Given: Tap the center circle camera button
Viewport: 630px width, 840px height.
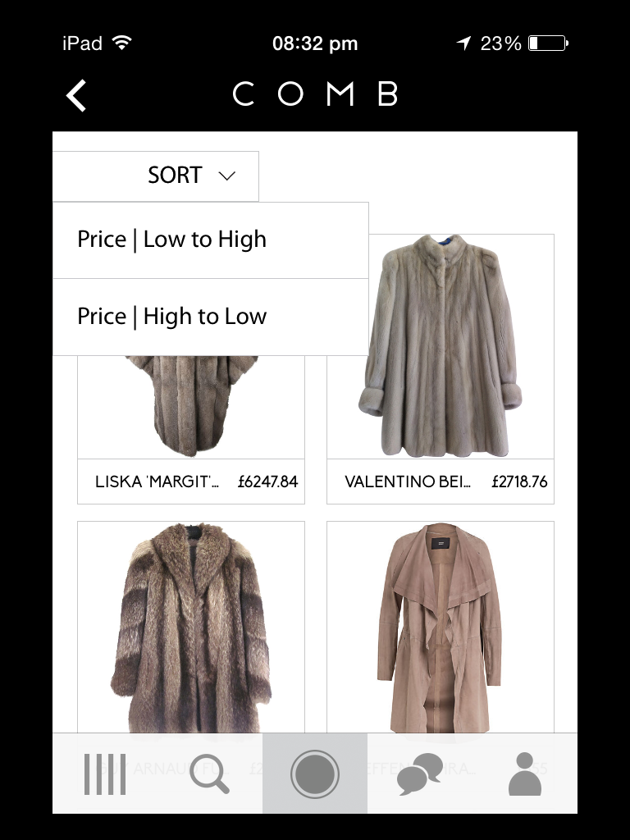Looking at the screenshot, I should click(x=315, y=774).
